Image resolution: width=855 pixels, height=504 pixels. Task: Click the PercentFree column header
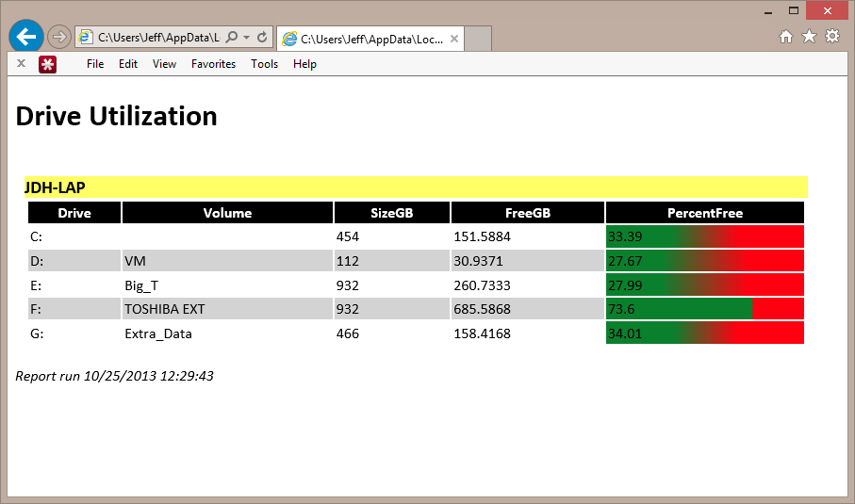(x=705, y=213)
